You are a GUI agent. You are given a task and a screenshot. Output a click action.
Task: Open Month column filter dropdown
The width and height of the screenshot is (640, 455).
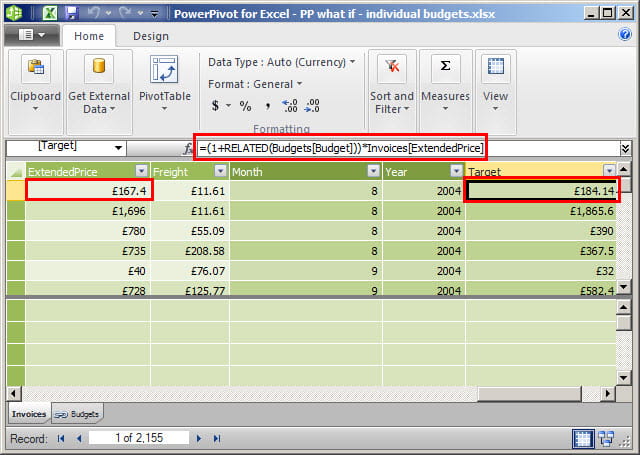pos(373,171)
